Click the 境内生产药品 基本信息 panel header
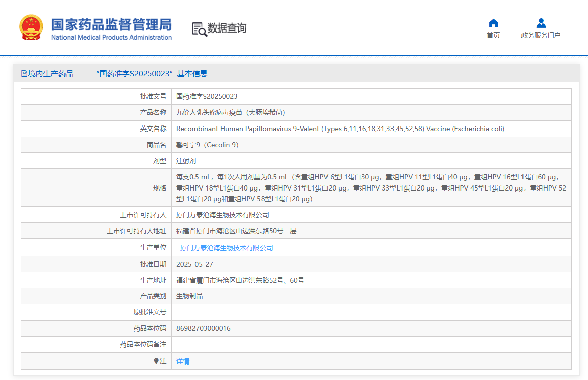Viewport: 588px width, 380px height. (x=297, y=73)
